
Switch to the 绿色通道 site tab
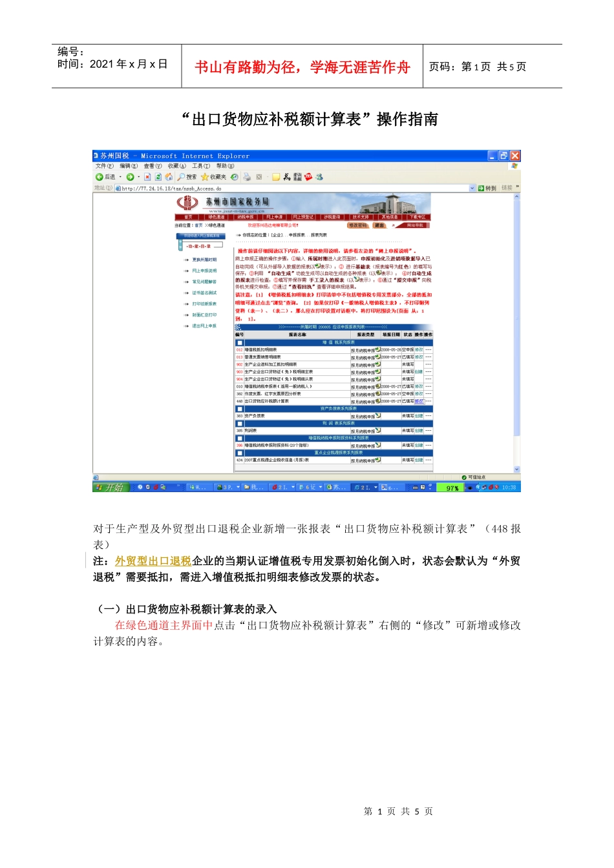[217, 217]
